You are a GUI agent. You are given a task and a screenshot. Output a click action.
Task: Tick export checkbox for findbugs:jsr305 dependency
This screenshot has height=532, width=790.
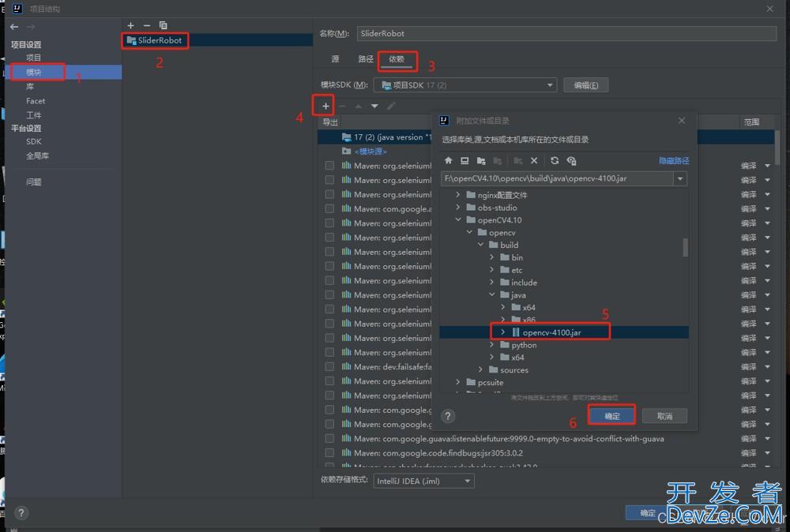click(329, 452)
